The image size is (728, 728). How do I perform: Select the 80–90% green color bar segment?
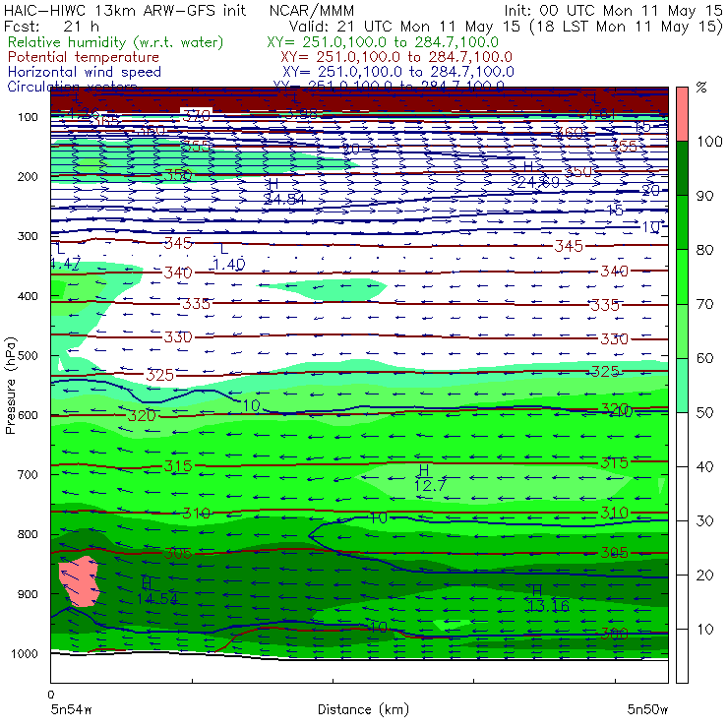[682, 222]
